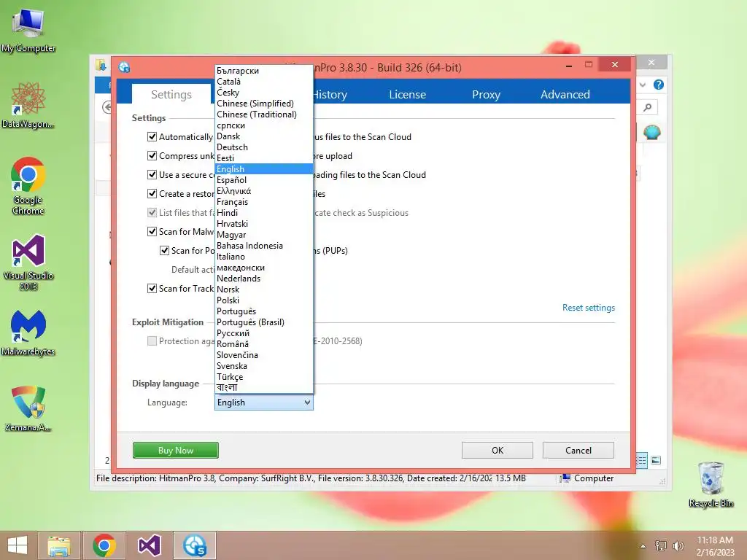Confirm settings with OK button
The width and height of the screenshot is (747, 560).
coord(498,450)
